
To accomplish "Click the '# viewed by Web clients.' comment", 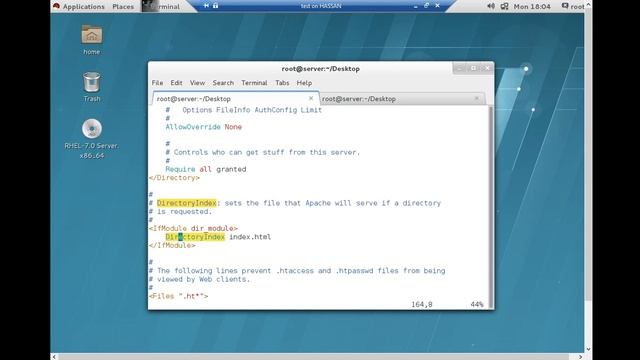I will click(199, 279).
